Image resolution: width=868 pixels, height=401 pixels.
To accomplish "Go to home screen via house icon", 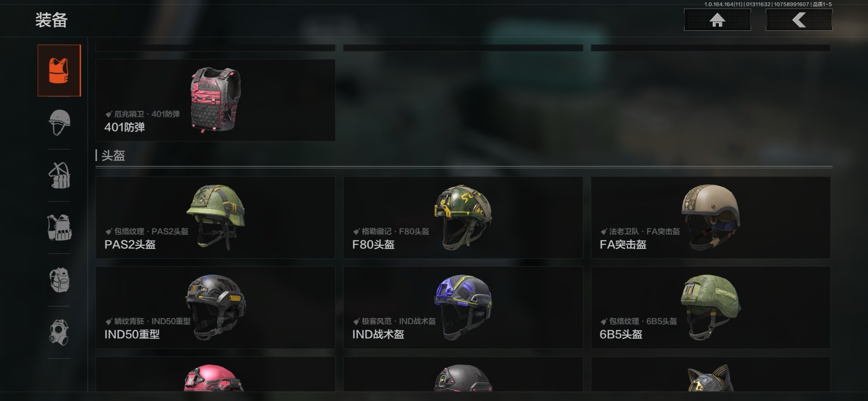I will click(x=717, y=20).
